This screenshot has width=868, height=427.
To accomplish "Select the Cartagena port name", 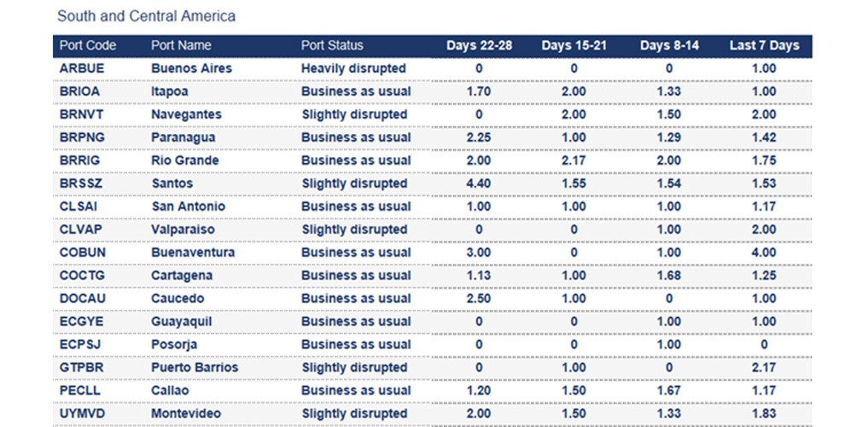I will 181,276.
